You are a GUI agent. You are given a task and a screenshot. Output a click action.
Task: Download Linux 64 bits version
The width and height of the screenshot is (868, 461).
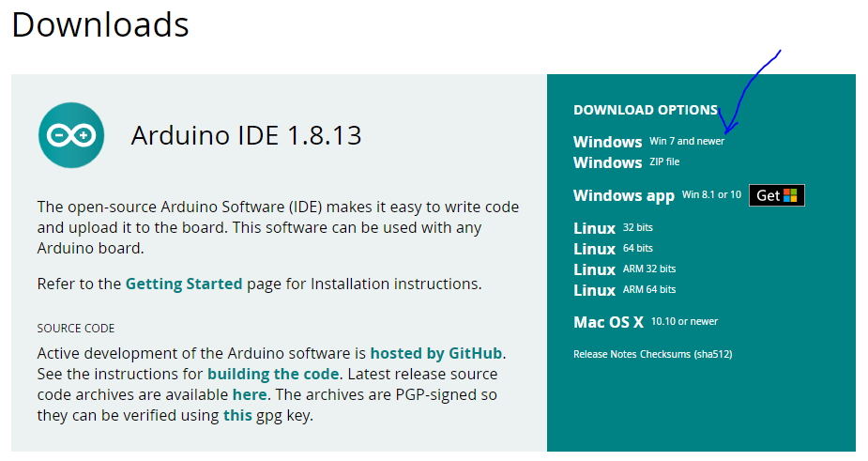[x=613, y=249]
